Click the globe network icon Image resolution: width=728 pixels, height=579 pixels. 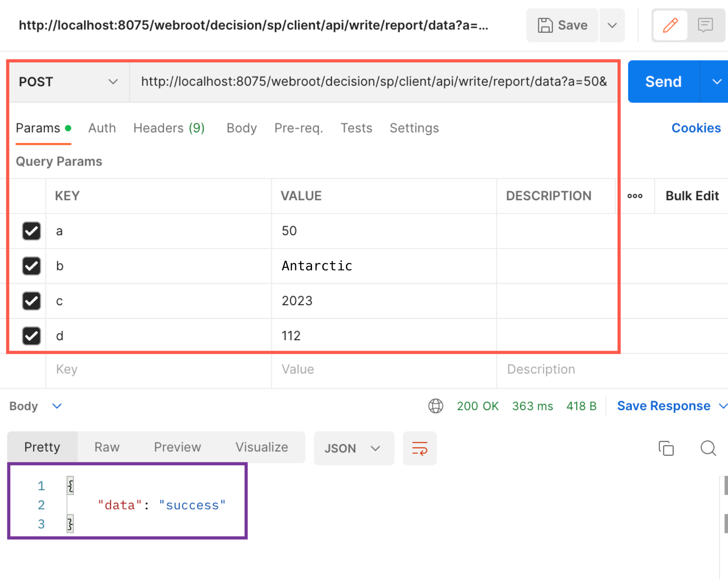pos(436,406)
